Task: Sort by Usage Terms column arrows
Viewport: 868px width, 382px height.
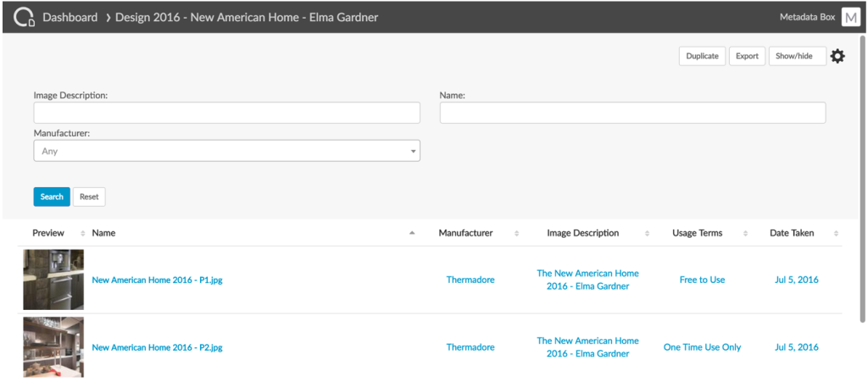Action: (747, 234)
